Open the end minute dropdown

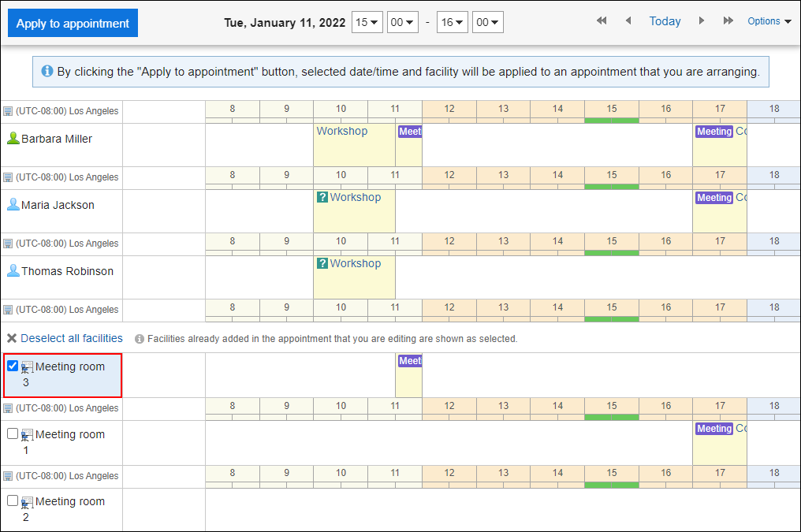click(487, 23)
